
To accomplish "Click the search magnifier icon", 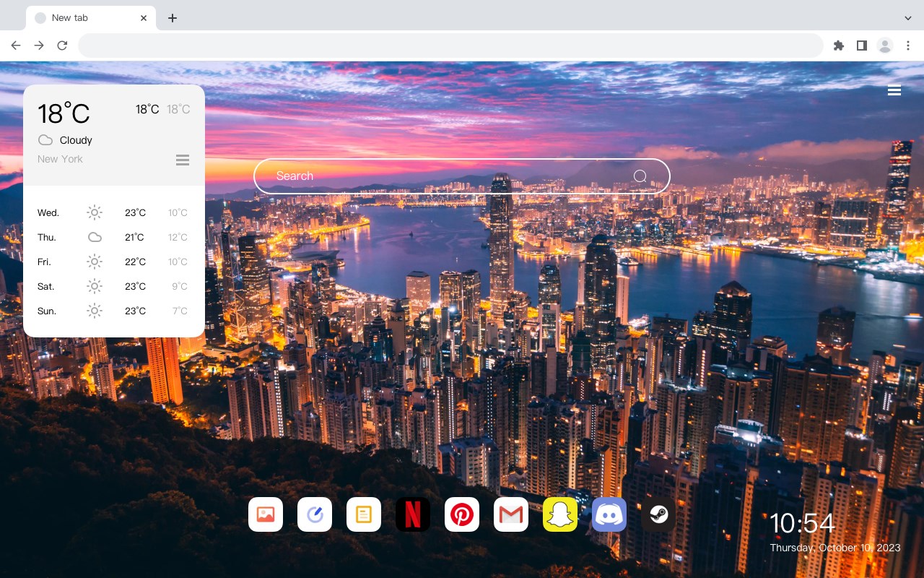I will pyautogui.click(x=640, y=176).
